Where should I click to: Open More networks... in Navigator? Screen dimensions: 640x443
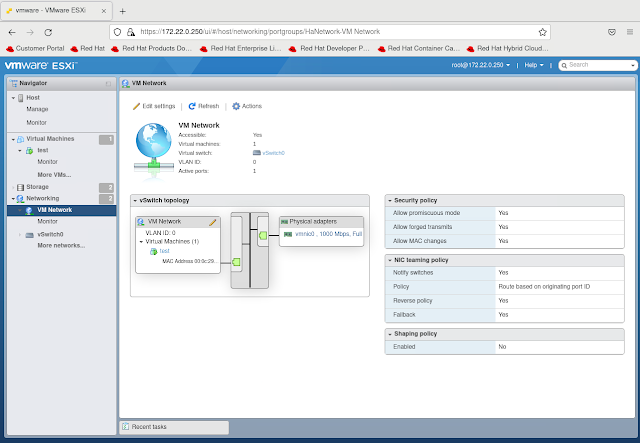61,245
